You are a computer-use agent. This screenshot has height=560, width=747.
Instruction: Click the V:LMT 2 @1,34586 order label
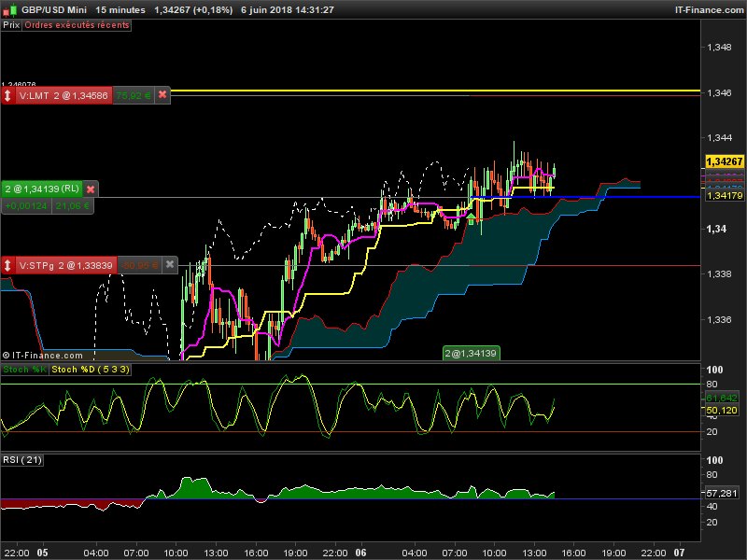click(63, 96)
